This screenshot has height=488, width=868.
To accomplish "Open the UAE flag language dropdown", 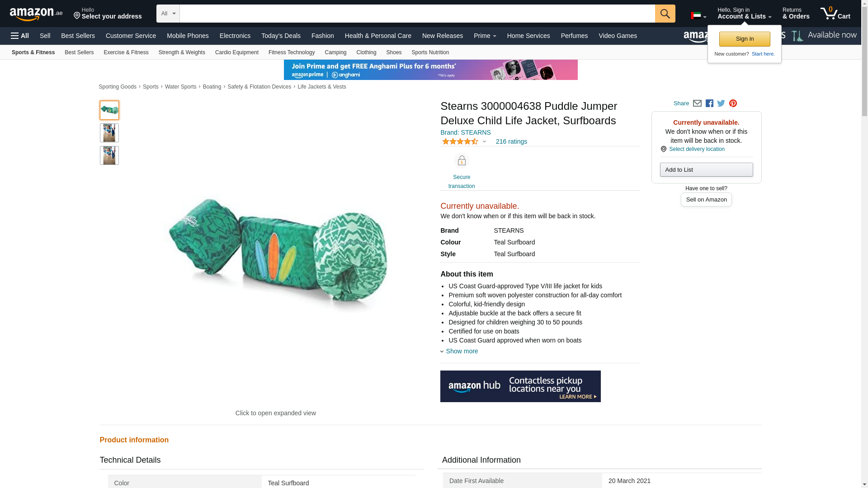I will point(698,16).
